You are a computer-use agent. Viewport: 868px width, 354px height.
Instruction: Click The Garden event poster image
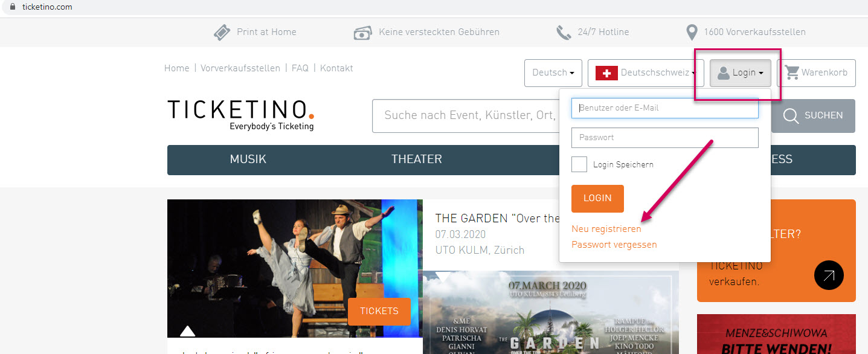tap(550, 312)
